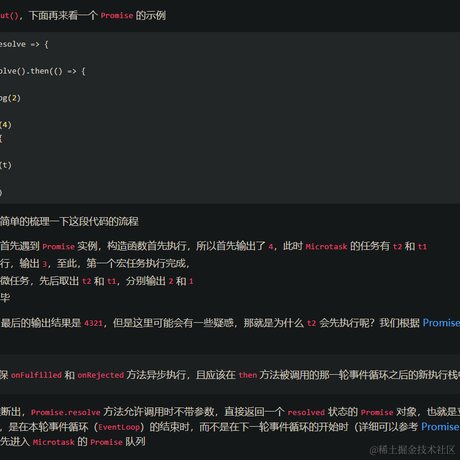Click the red onFulfilled code word
460x460 pixels.
tap(36, 375)
